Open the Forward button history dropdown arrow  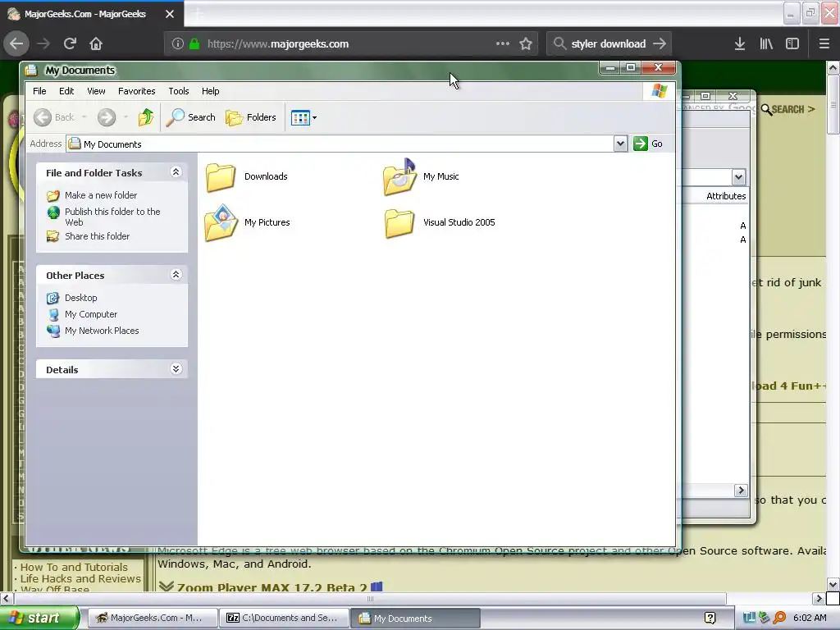(x=126, y=117)
